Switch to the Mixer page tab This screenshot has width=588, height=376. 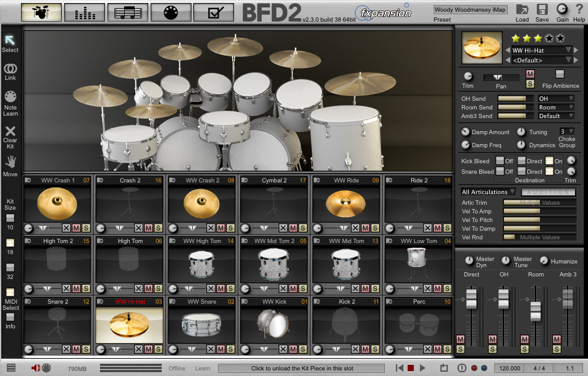tap(85, 12)
